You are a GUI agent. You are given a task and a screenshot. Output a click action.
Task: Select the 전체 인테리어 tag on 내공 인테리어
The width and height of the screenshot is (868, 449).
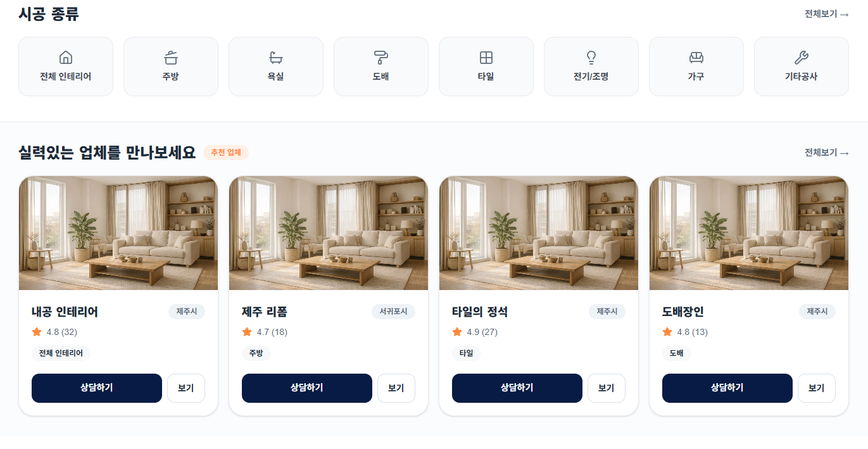click(61, 353)
